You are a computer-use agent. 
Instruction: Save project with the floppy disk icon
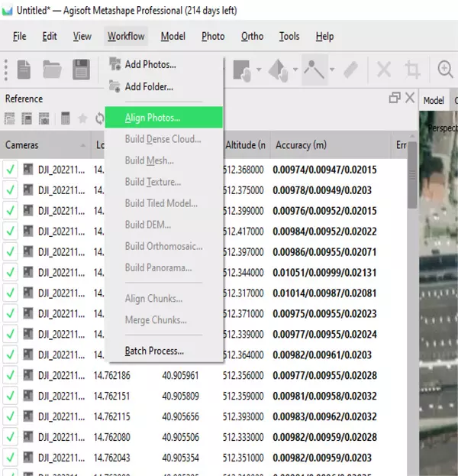point(81,70)
